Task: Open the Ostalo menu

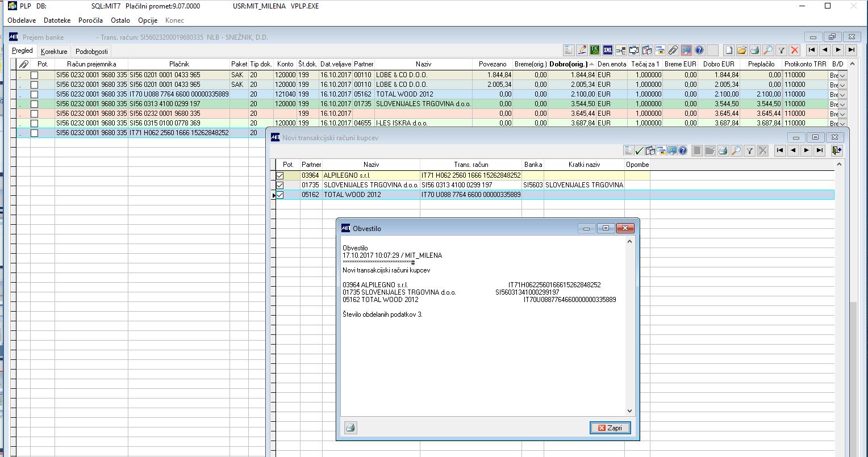Action: (120, 20)
